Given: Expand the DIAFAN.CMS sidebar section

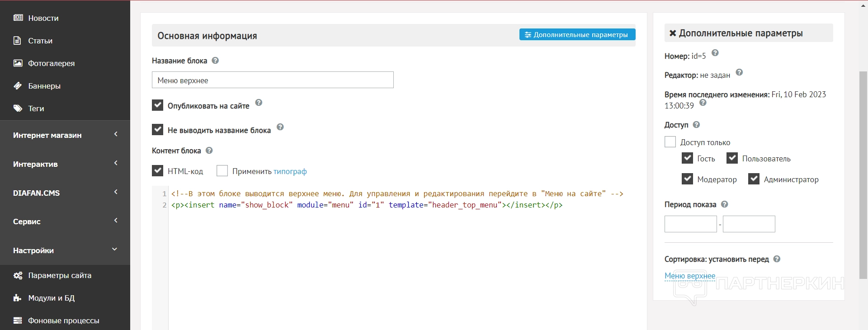Looking at the screenshot, I should click(65, 193).
